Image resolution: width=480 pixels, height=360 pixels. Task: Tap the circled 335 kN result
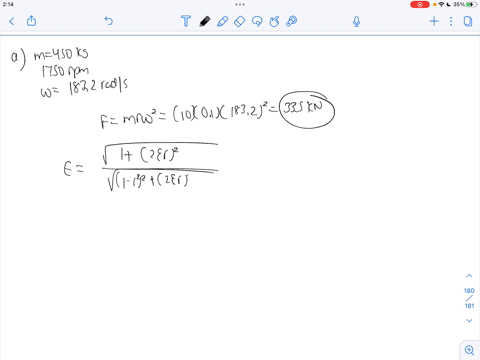[x=307, y=110]
